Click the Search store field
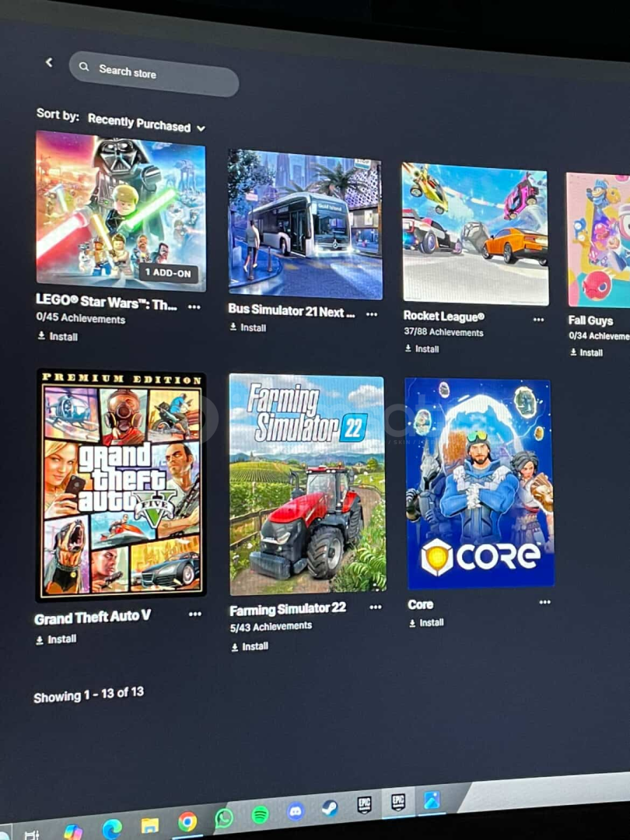Screen dimensions: 630x840 click(154, 74)
